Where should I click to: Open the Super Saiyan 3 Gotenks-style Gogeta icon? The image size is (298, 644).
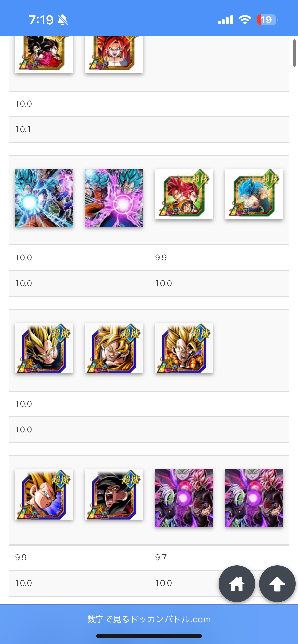184,348
